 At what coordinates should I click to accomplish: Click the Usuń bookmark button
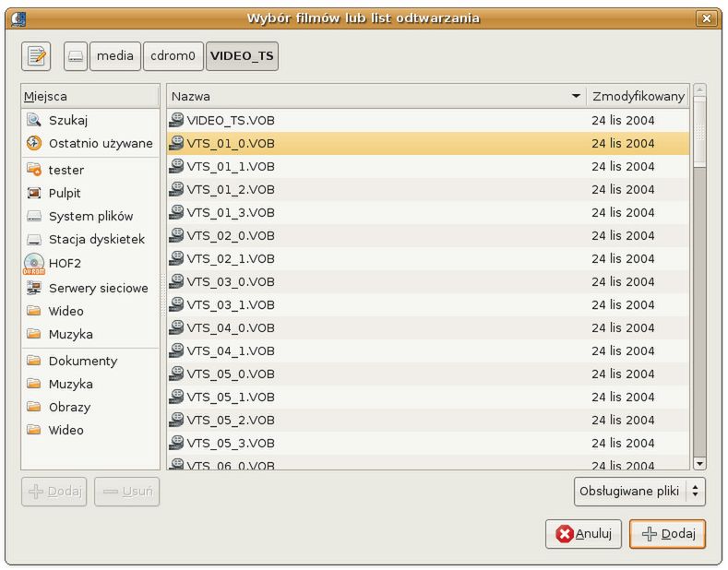(126, 491)
